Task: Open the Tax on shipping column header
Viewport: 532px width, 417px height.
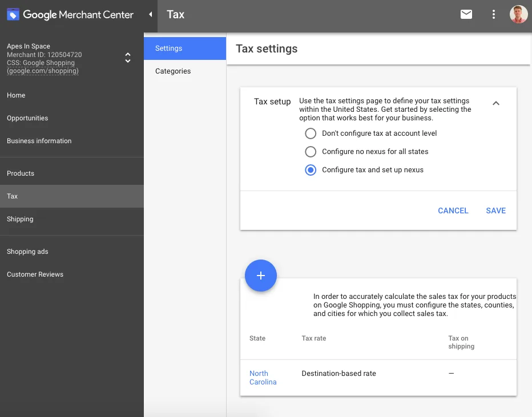Action: [x=461, y=342]
